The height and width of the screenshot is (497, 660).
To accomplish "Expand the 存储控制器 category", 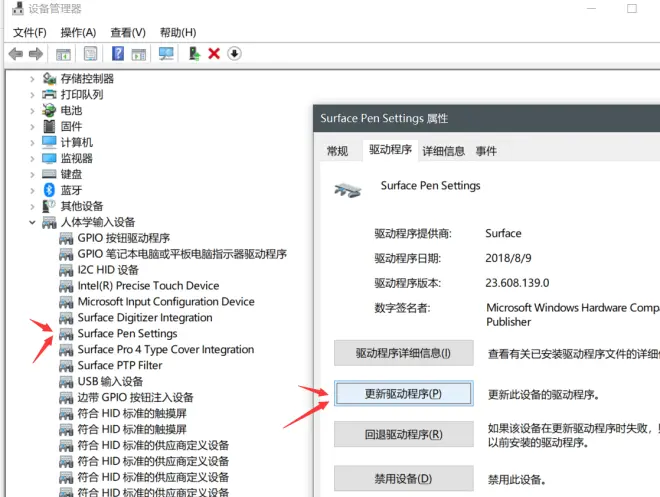I will [x=32, y=79].
